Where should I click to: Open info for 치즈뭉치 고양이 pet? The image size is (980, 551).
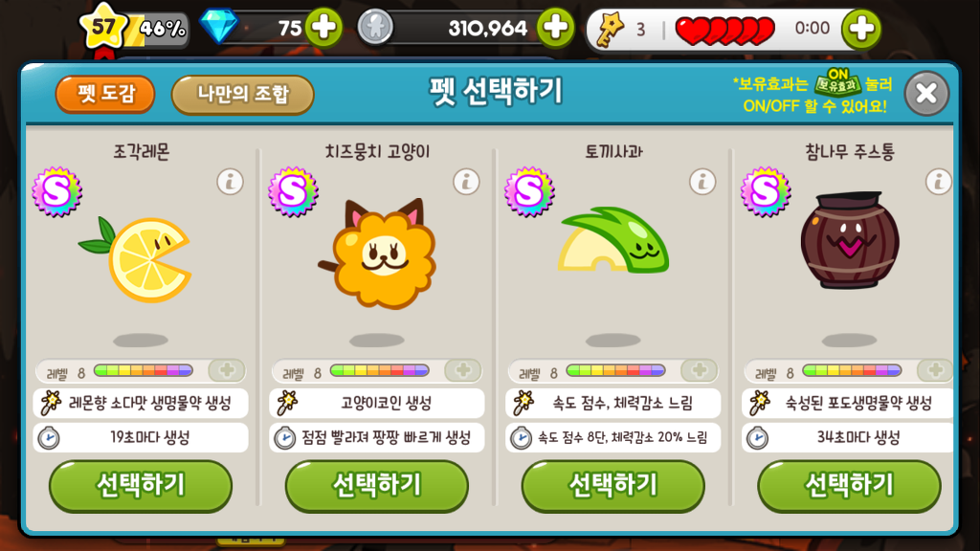coord(466,182)
